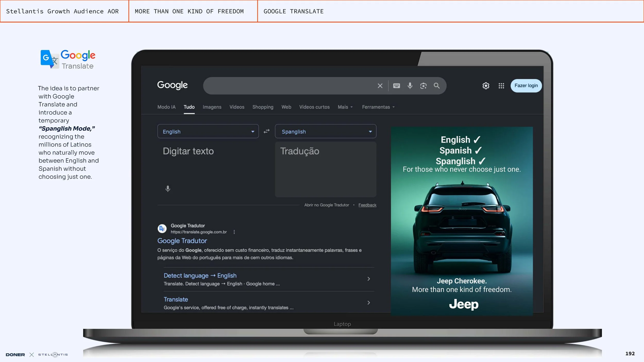The image size is (644, 362).
Task: Open the Translate sitelink
Action: click(x=176, y=299)
